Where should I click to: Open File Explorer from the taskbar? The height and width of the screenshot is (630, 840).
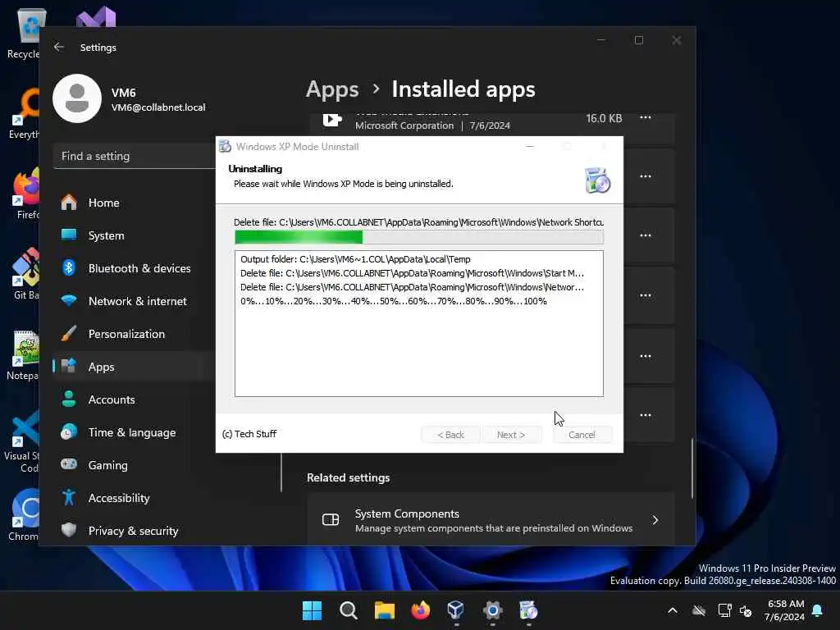click(x=384, y=610)
